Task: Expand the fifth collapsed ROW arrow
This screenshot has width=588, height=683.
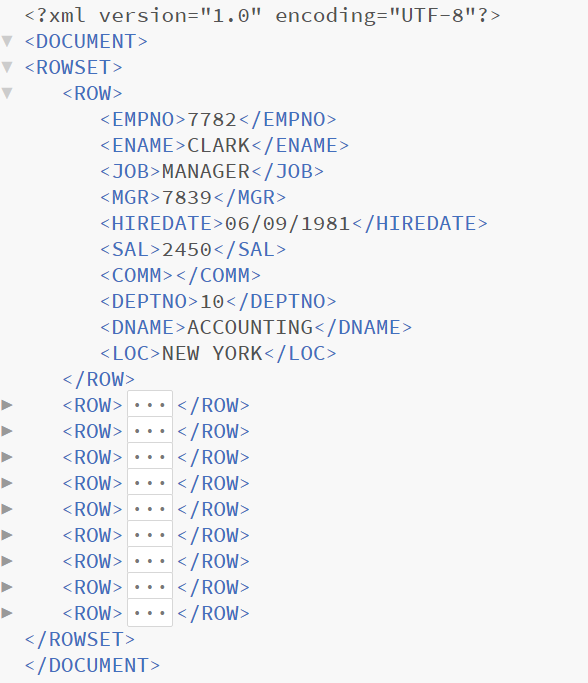Action: [7, 509]
